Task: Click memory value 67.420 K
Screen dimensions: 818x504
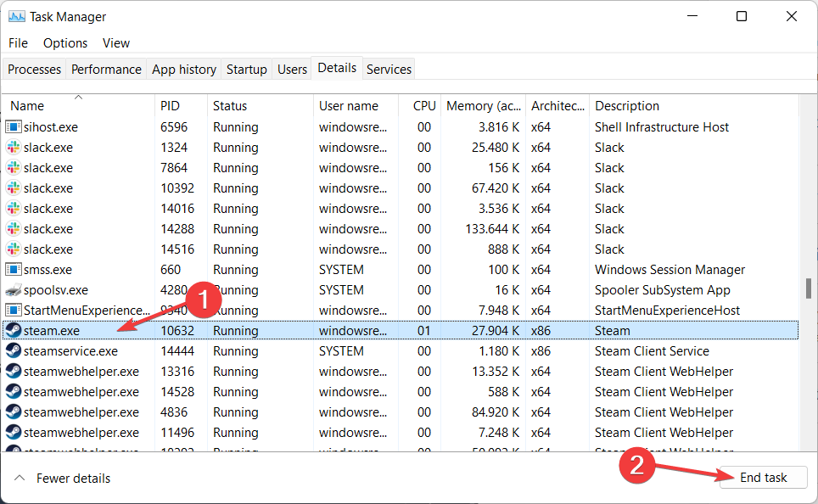Action: (x=495, y=188)
